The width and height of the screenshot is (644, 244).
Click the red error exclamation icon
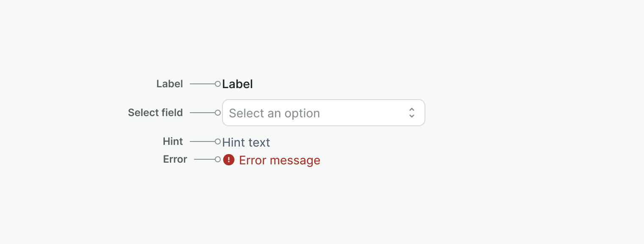pyautogui.click(x=229, y=160)
